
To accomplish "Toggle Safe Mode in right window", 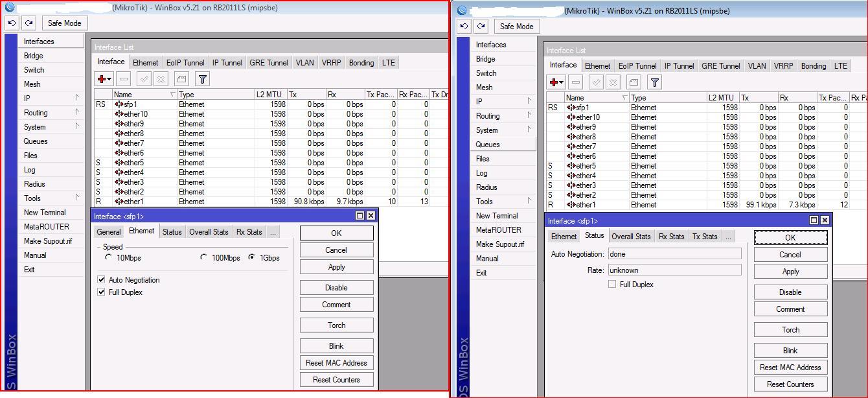I will (x=517, y=26).
